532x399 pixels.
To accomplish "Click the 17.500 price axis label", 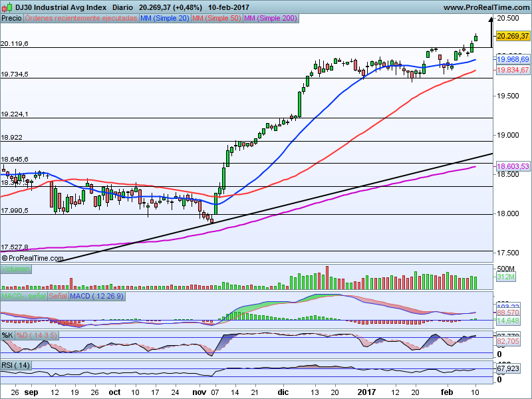I will click(508, 253).
